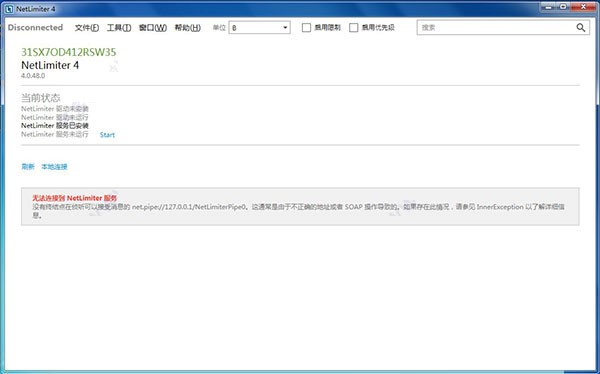
Task: Click the NetLimiter 服务已安装 status line
Action: coord(55,126)
